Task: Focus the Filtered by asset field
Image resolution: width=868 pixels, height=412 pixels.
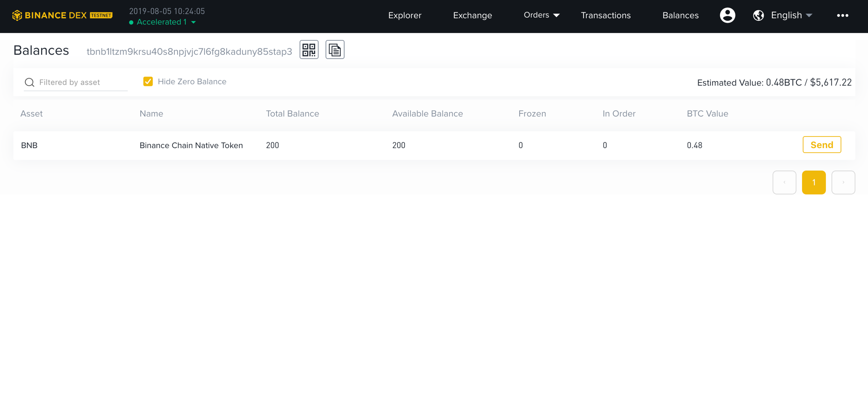Action: pyautogui.click(x=81, y=82)
